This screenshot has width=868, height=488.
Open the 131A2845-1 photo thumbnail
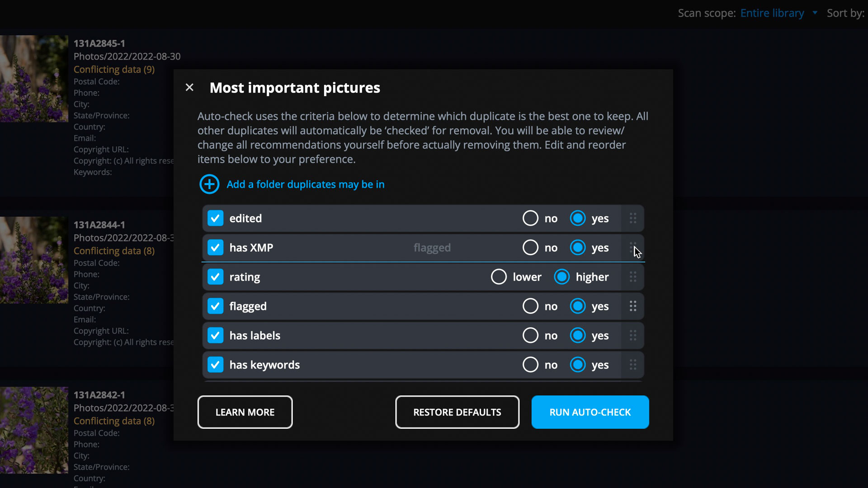tap(34, 79)
